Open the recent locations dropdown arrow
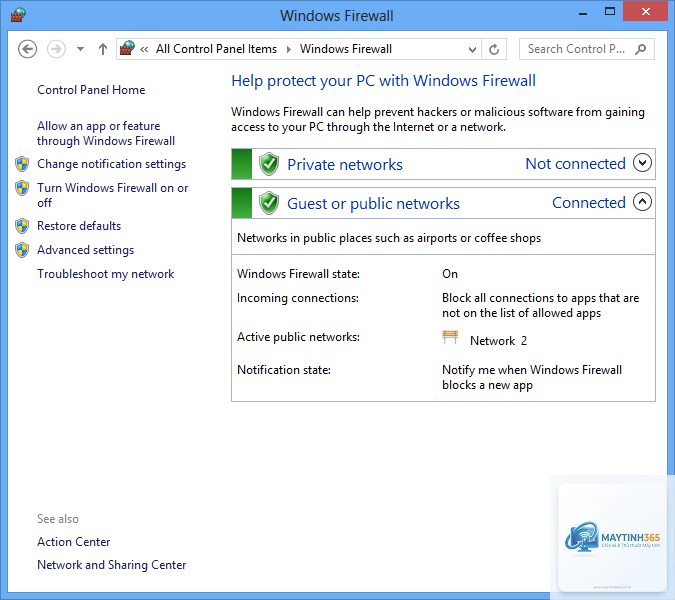675x600 pixels. (x=80, y=49)
